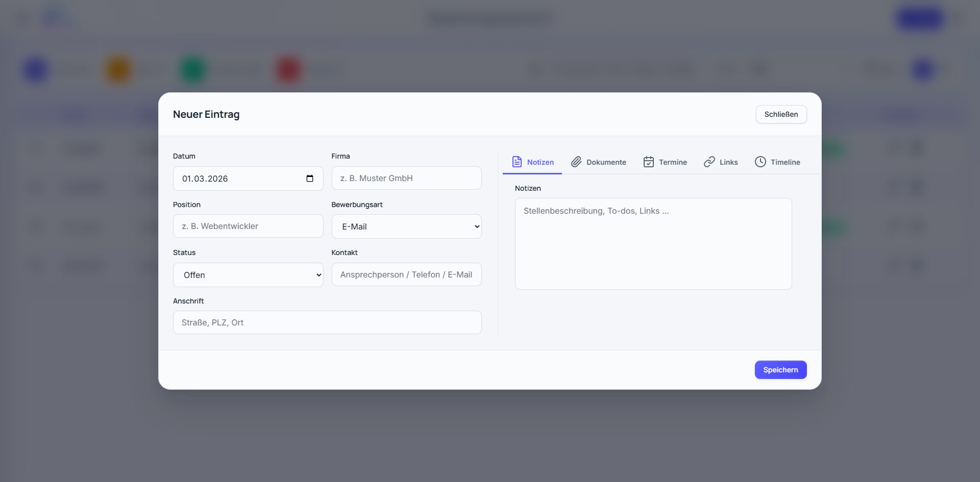
Task: Open the Links tab label
Action: click(x=728, y=162)
